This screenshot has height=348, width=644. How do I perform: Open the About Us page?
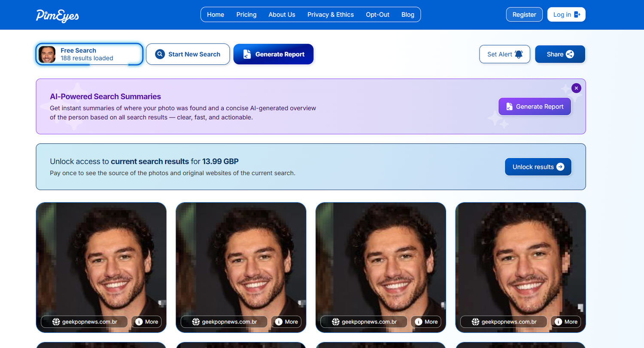tap(282, 15)
